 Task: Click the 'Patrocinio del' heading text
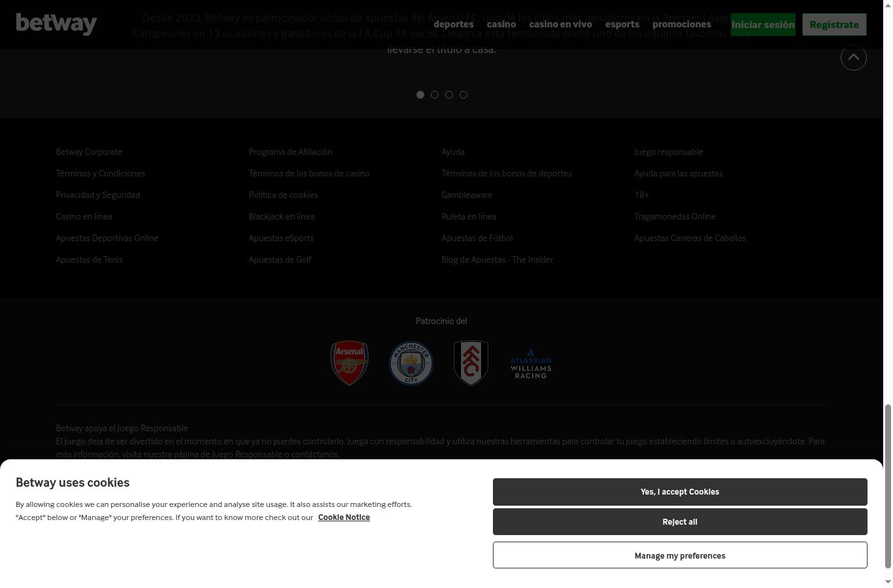441,321
